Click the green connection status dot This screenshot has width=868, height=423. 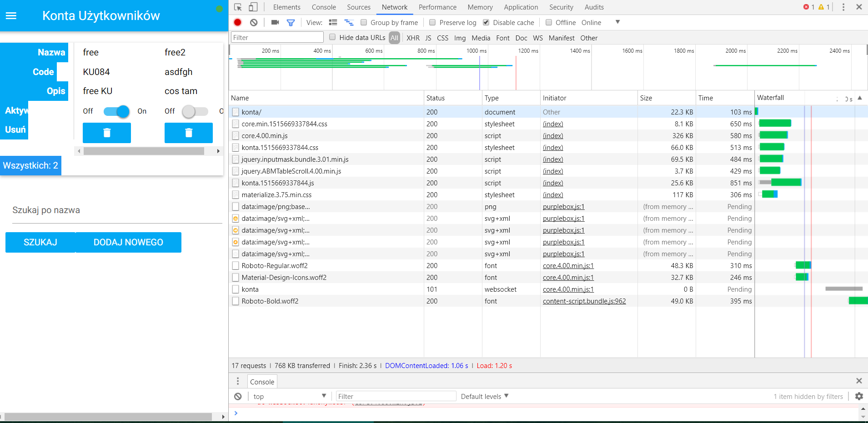coord(219,9)
